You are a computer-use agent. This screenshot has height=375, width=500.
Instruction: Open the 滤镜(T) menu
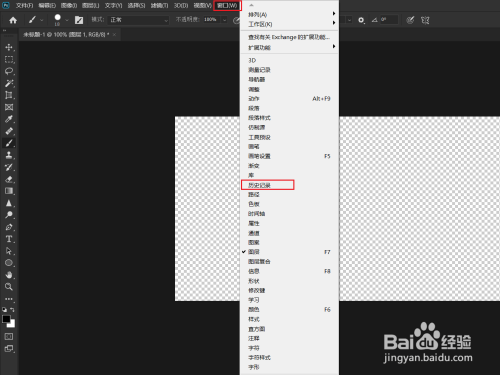pos(159,5)
